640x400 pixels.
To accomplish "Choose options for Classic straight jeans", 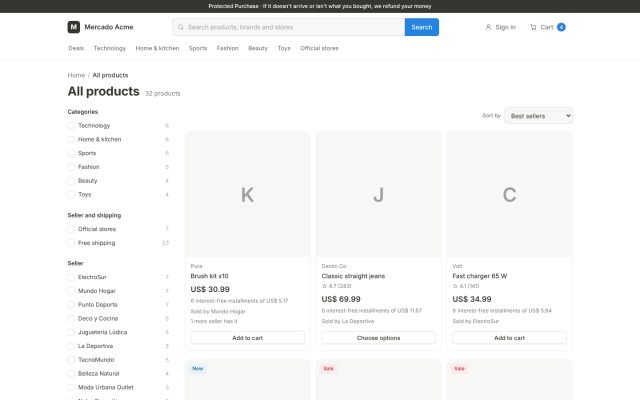I will tap(378, 338).
